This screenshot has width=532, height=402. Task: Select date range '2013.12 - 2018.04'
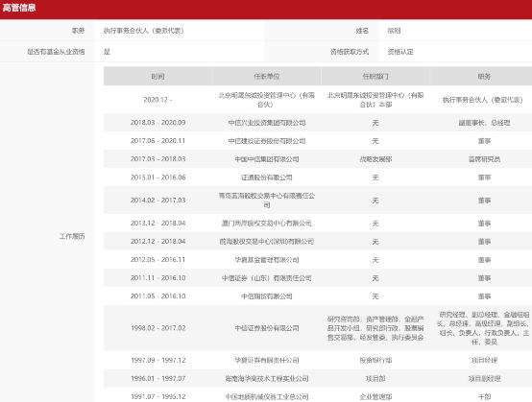[157, 223]
